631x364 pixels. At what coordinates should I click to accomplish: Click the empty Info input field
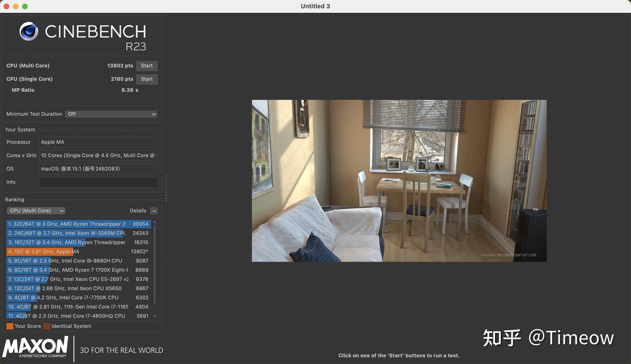[x=98, y=182]
